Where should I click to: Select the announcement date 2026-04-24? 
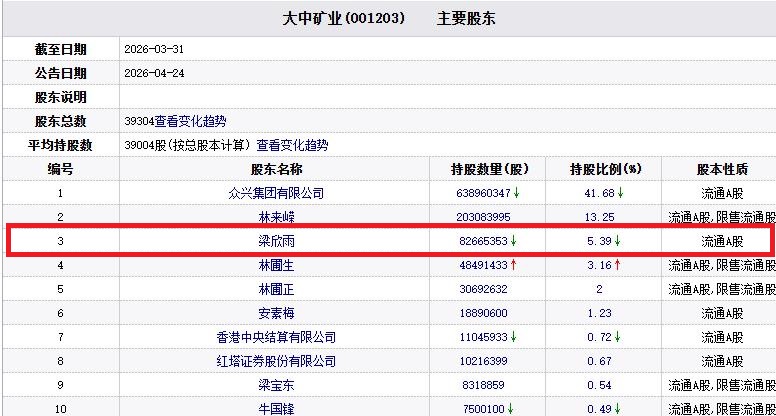pyautogui.click(x=154, y=73)
